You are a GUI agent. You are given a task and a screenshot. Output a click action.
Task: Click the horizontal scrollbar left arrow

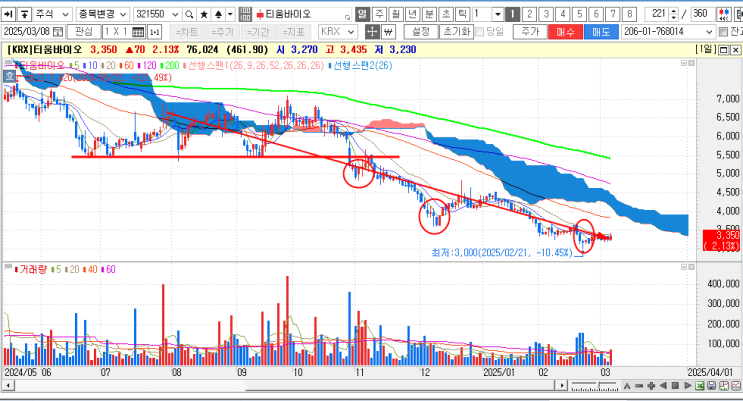(x=7, y=386)
